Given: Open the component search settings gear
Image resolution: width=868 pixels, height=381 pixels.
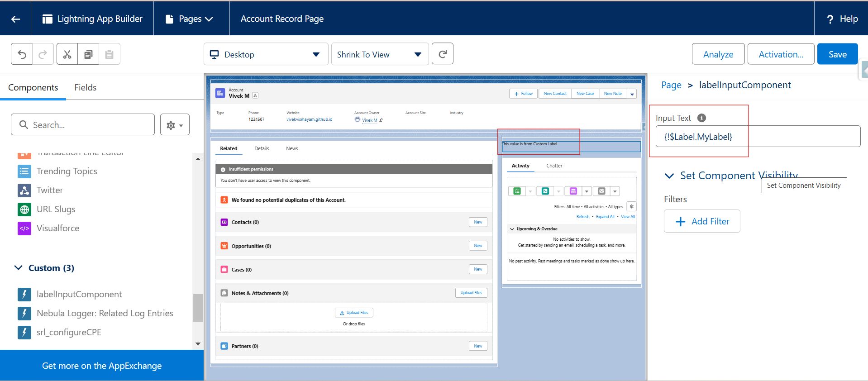Looking at the screenshot, I should [x=175, y=125].
